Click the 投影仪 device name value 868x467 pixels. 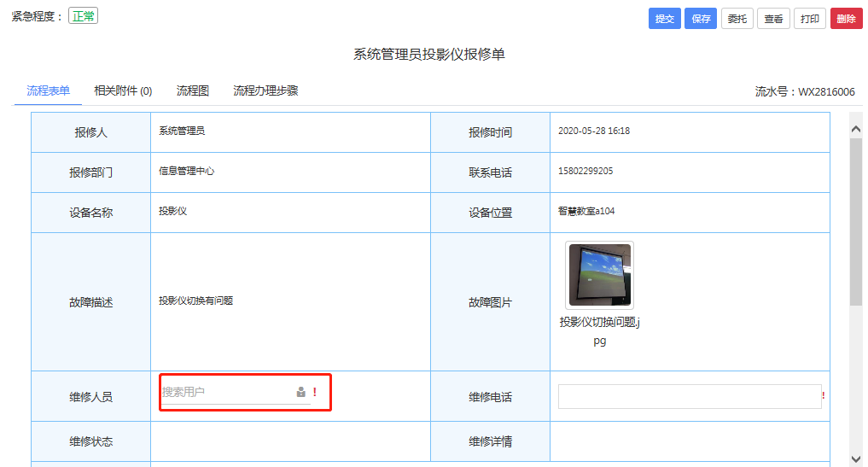[172, 211]
